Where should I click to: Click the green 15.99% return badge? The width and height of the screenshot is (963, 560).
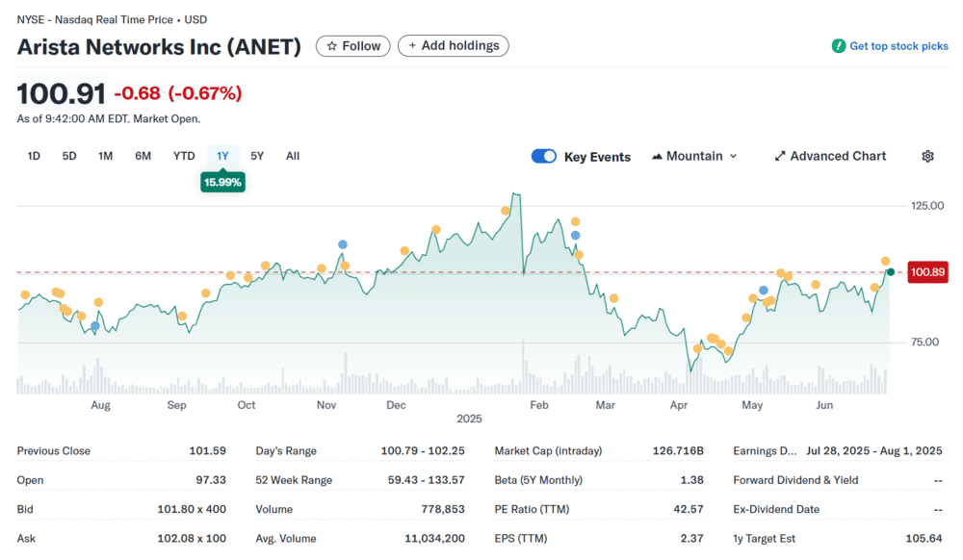tap(222, 182)
